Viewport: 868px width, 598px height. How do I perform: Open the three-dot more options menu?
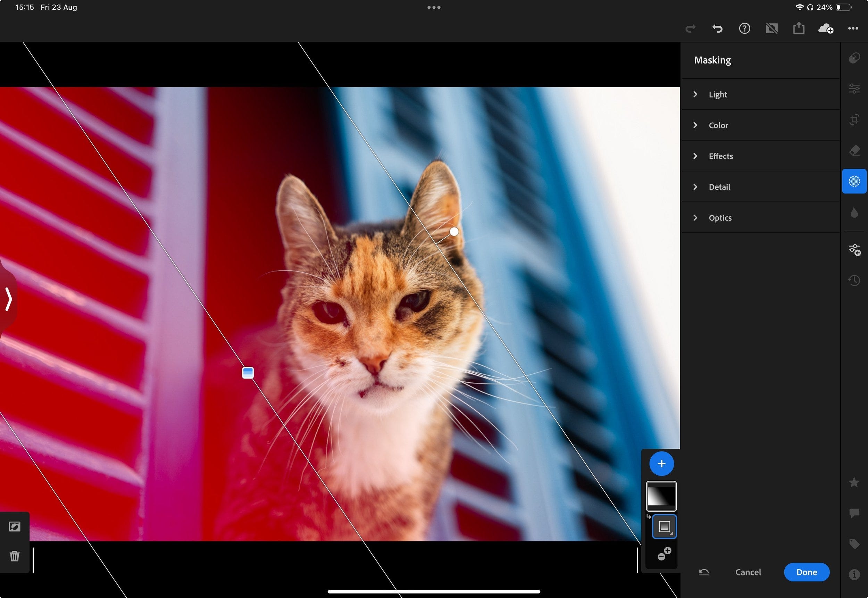[x=853, y=28]
